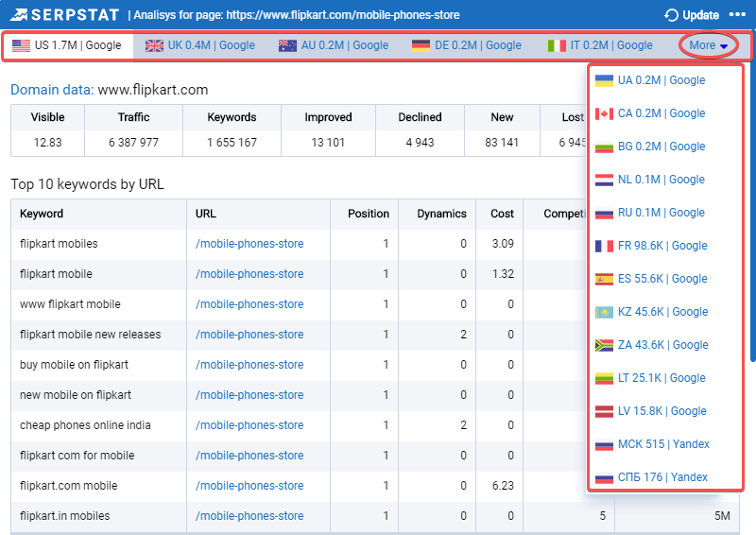Click the US flag icon
This screenshot has height=535, width=756.
coord(21,45)
